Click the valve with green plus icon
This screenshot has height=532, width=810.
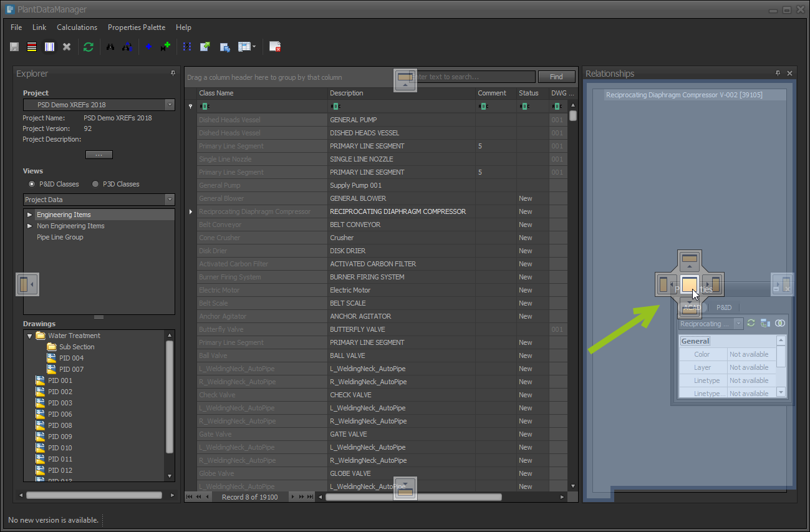pyautogui.click(x=165, y=47)
